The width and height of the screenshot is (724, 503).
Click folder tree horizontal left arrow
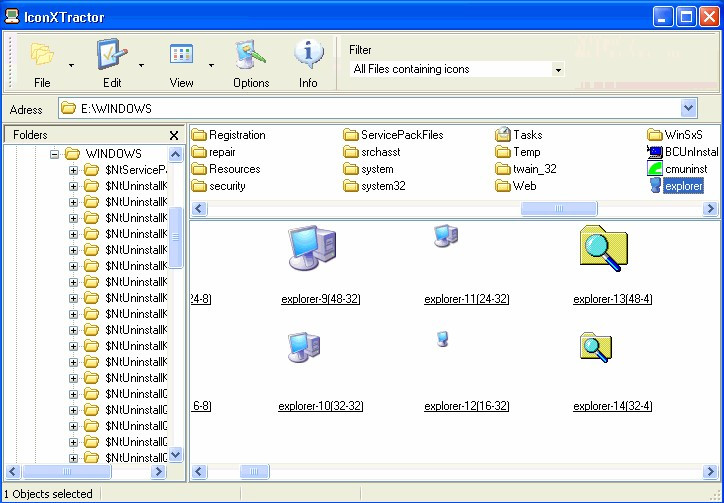point(12,472)
